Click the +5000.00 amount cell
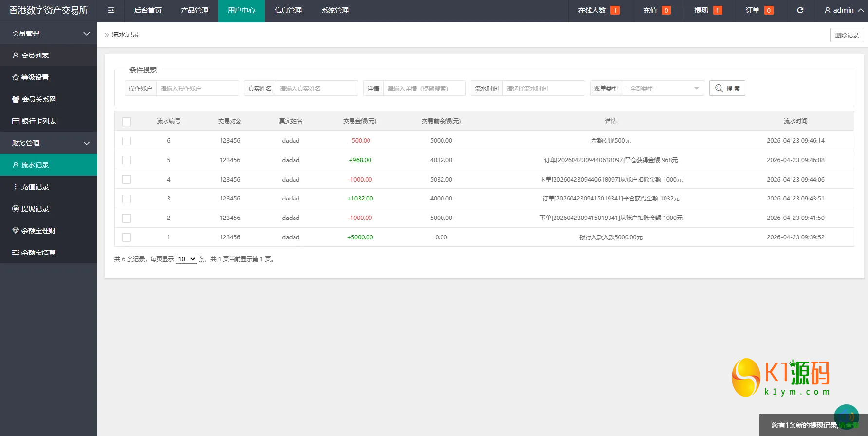 [360, 237]
